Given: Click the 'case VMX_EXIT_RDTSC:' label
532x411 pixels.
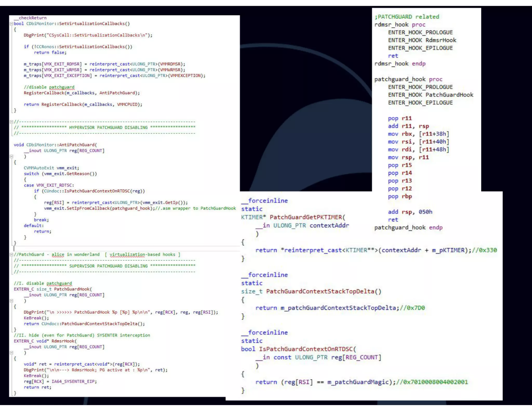Looking at the screenshot, I should pos(49,185).
